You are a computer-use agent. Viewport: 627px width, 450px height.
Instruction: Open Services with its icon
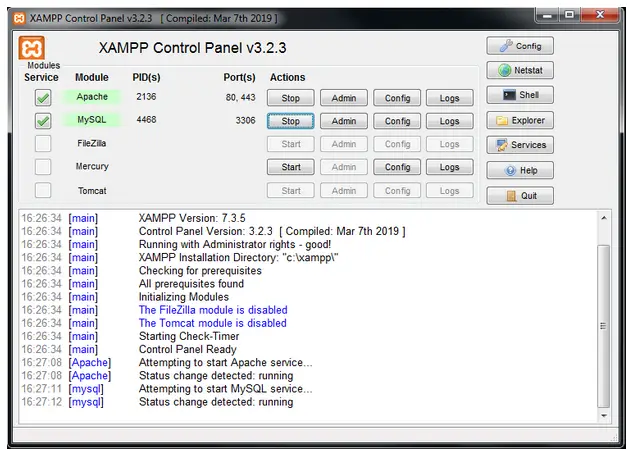pyautogui.click(x=520, y=145)
